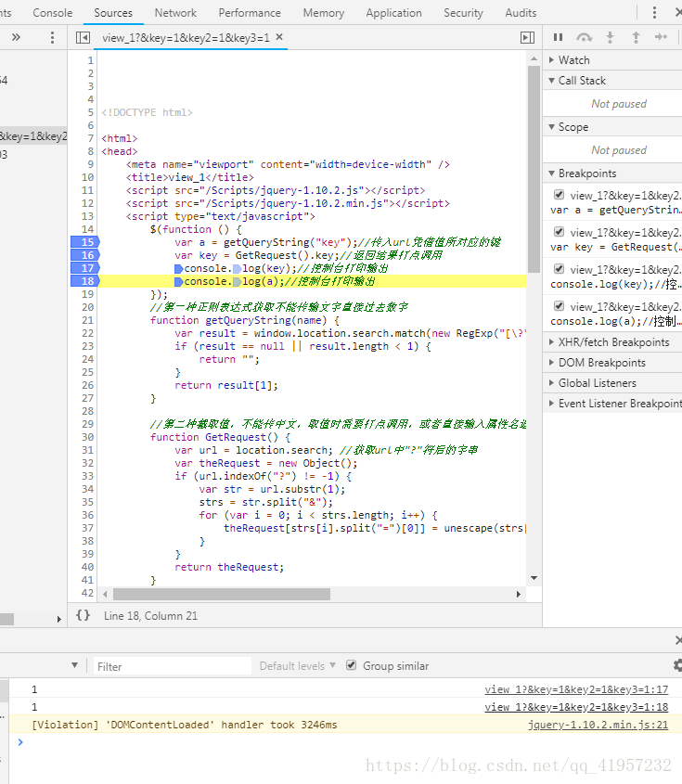Click the code editor horizontal scrollbar
The height and width of the screenshot is (784, 682).
(222, 594)
